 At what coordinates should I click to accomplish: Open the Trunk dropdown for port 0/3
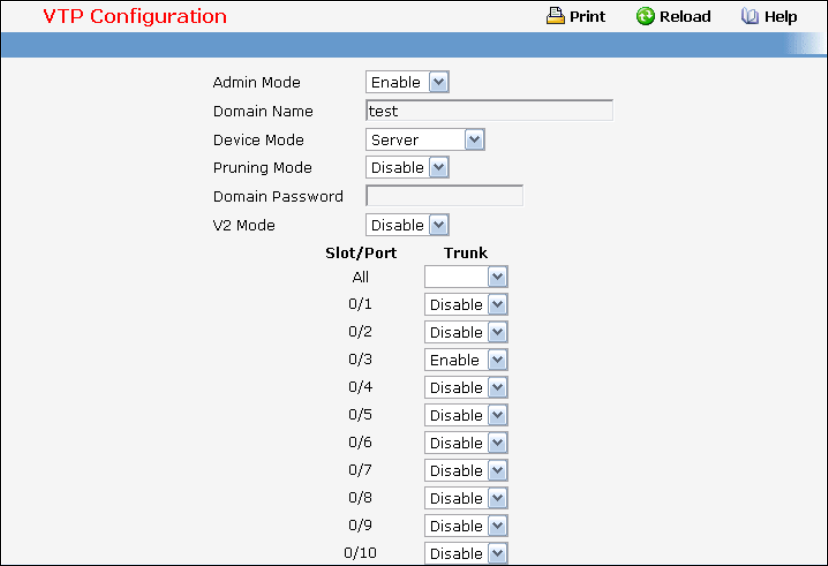(x=466, y=360)
